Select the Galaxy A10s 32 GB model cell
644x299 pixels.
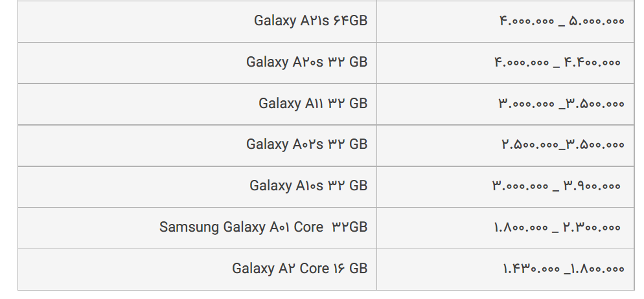click(197, 186)
